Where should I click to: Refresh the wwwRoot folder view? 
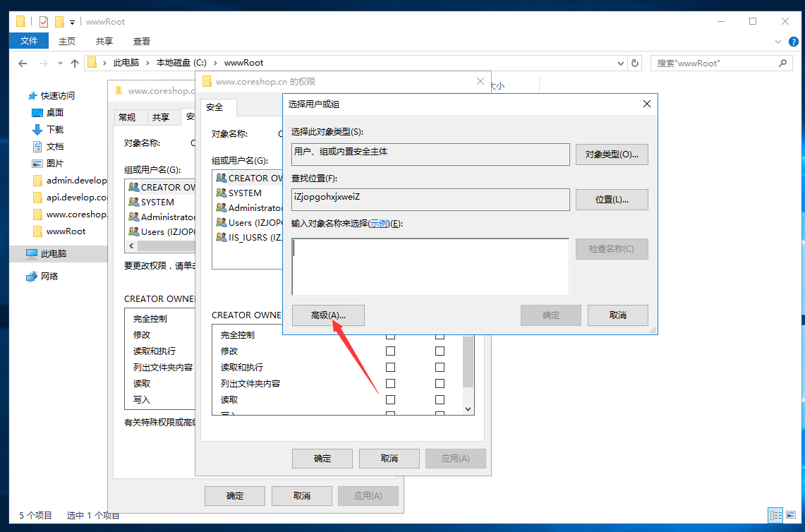pyautogui.click(x=635, y=63)
